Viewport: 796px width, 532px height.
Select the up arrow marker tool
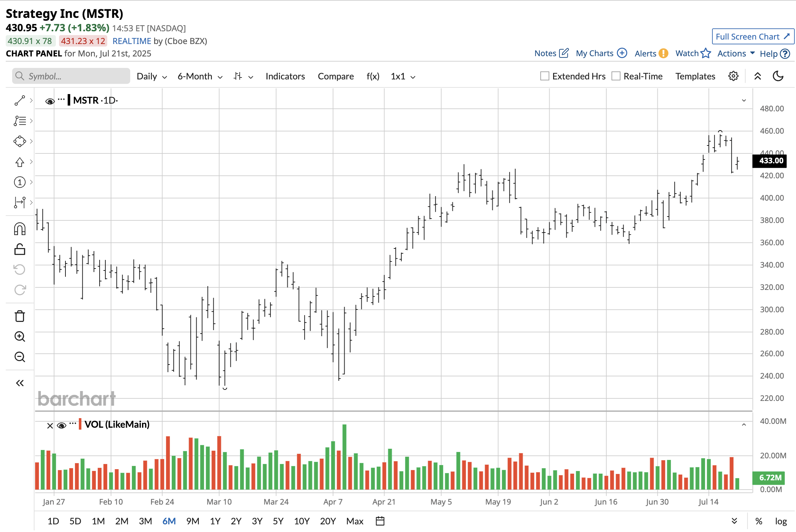tap(20, 162)
